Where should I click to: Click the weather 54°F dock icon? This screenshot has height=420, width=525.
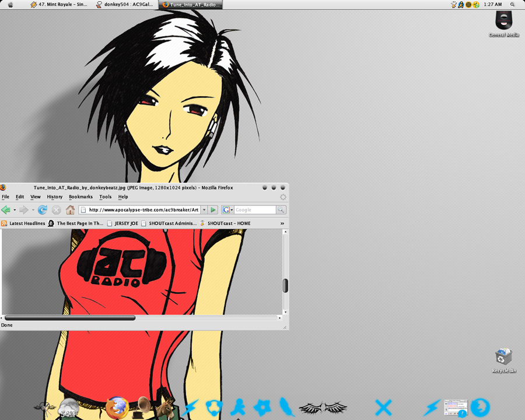click(68, 408)
